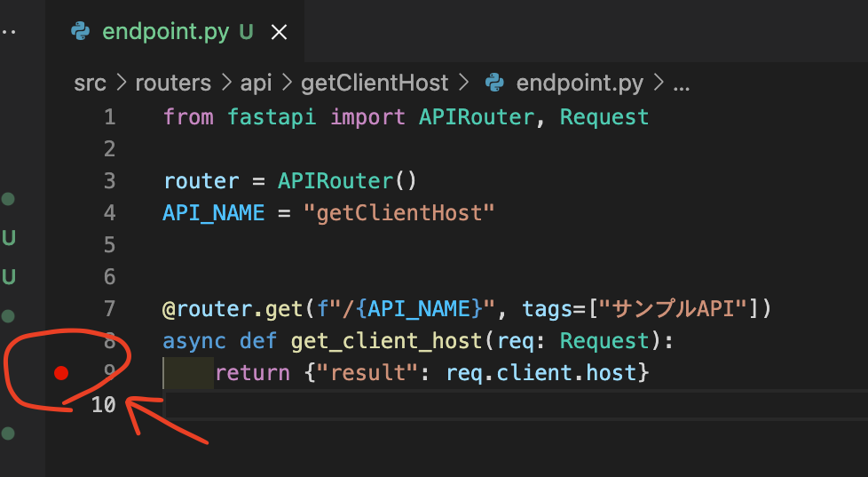Open the src breadcrumb folder
This screenshot has width=868, height=477.
coord(90,83)
